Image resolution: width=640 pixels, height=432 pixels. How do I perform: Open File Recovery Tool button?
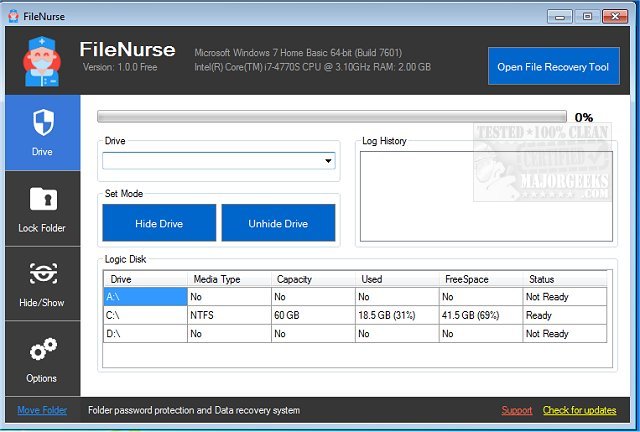coord(553,66)
